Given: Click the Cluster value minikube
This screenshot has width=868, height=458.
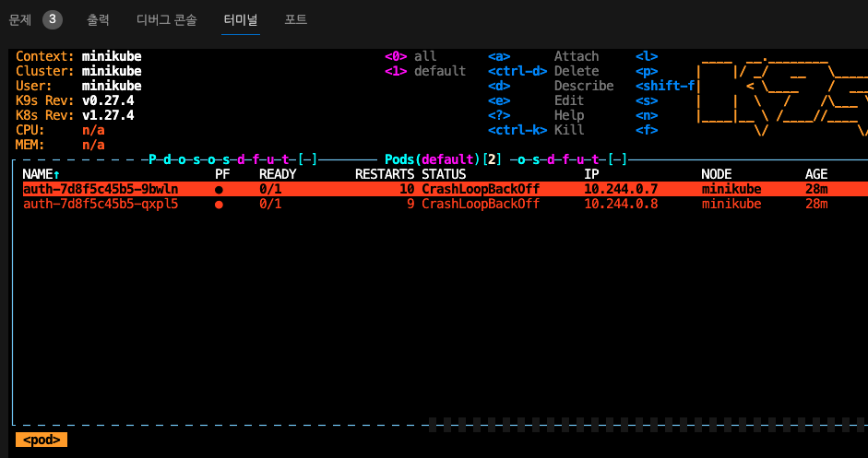Looking at the screenshot, I should pos(112,71).
